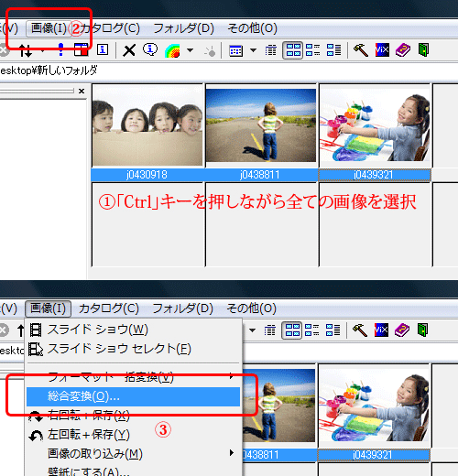Click the purple help book icon in lower toolbar

click(x=402, y=330)
